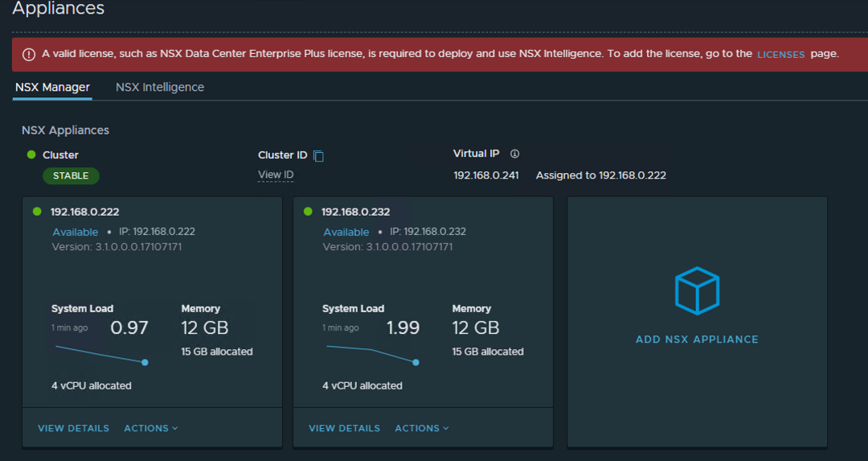
Task: Click the green status dot of 192.168.0.232
Action: click(309, 211)
